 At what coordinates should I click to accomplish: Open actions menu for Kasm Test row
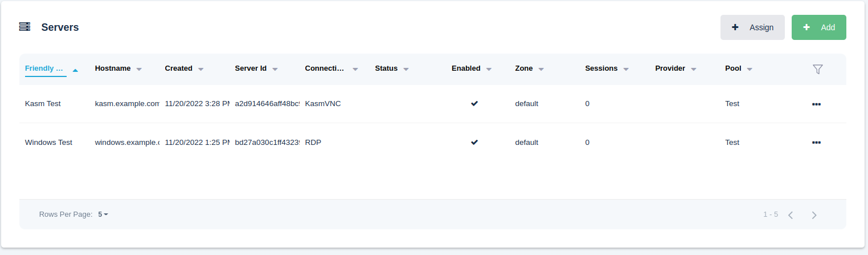[816, 104]
